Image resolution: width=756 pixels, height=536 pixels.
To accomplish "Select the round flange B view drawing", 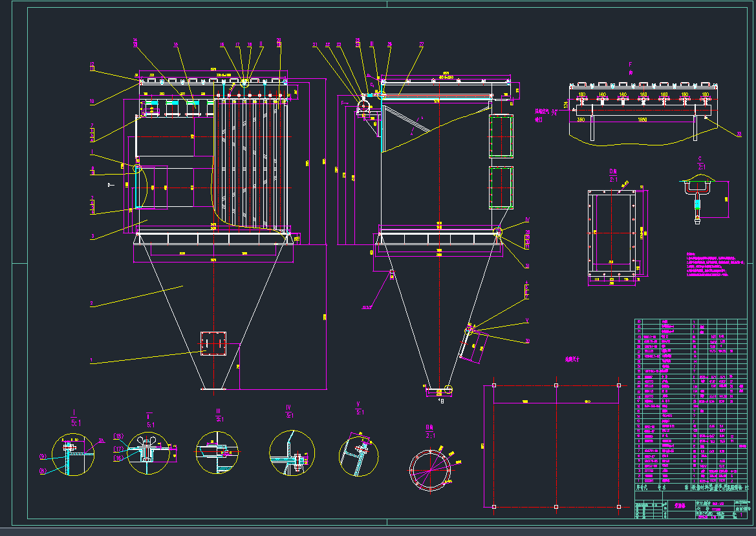I will pos(431,470).
